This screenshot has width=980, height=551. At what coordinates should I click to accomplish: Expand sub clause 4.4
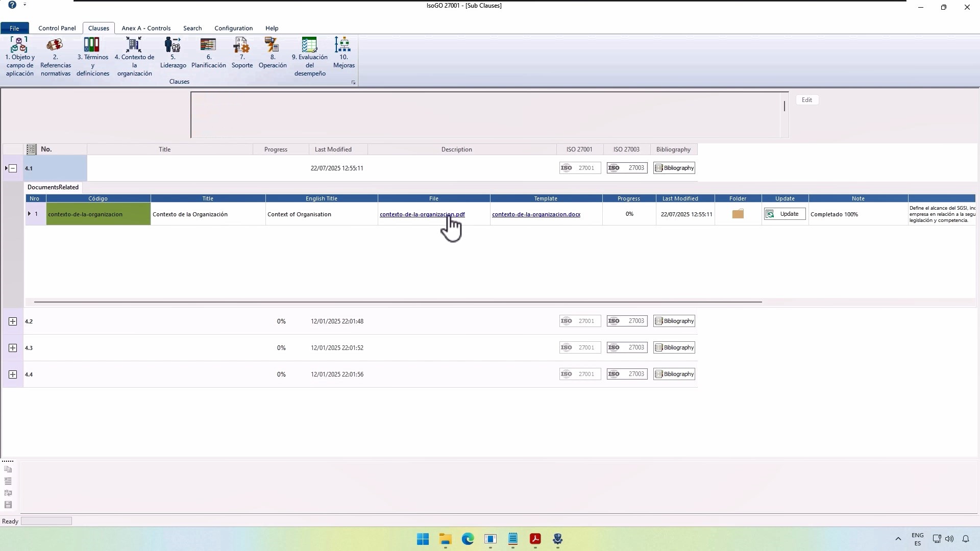(13, 374)
